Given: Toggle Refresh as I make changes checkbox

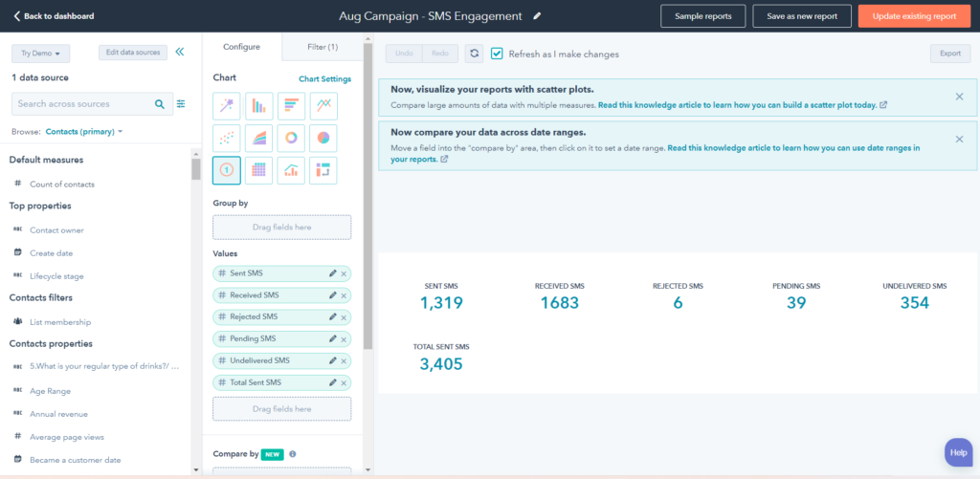Looking at the screenshot, I should click(x=497, y=54).
